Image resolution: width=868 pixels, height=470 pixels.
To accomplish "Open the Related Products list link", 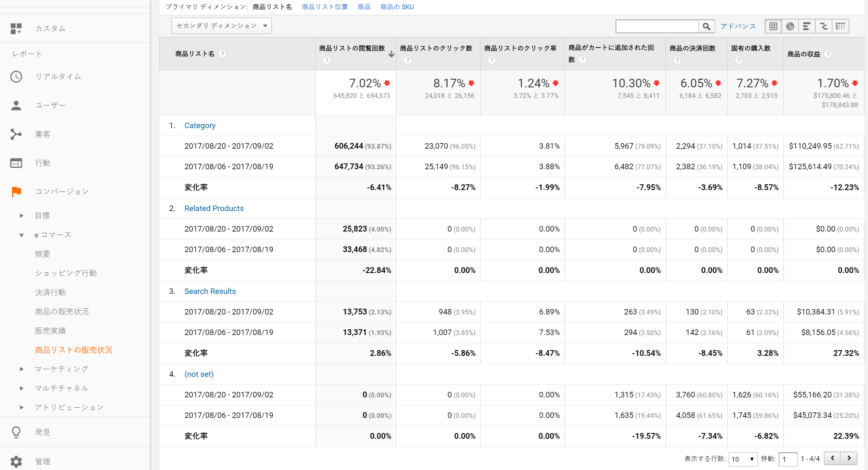I will click(x=214, y=208).
